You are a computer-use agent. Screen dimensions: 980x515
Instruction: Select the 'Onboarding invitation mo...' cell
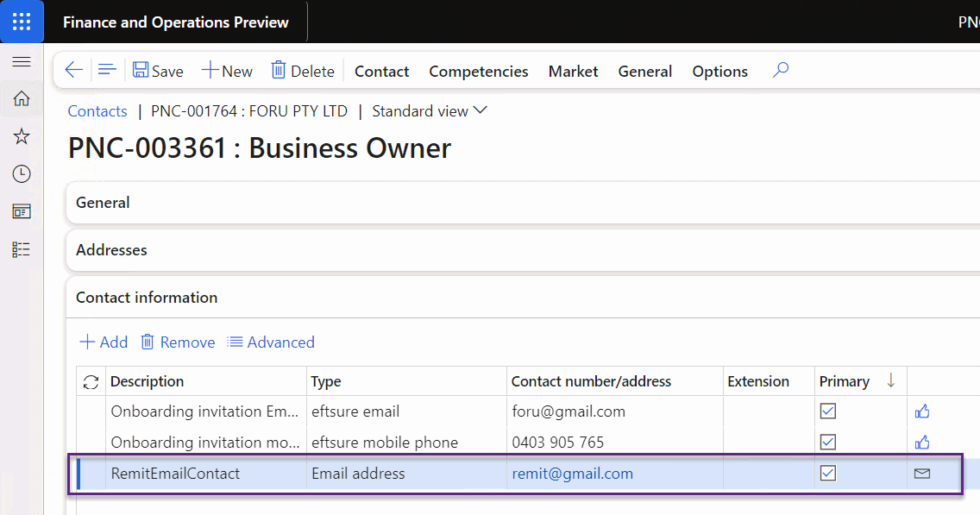click(x=205, y=443)
